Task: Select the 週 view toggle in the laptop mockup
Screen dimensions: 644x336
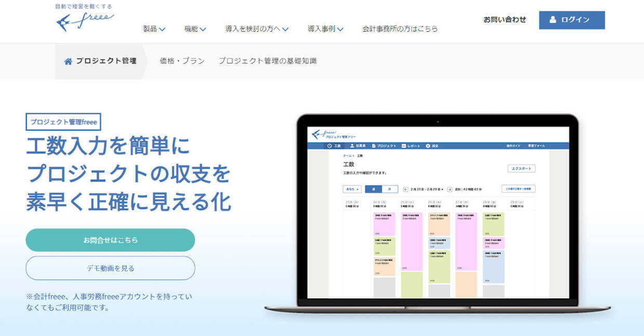Action: [x=373, y=189]
